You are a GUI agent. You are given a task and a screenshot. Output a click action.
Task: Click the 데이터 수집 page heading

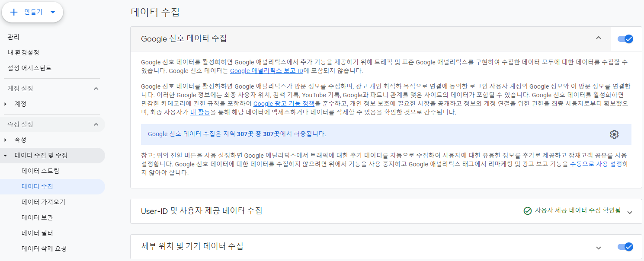coord(155,12)
